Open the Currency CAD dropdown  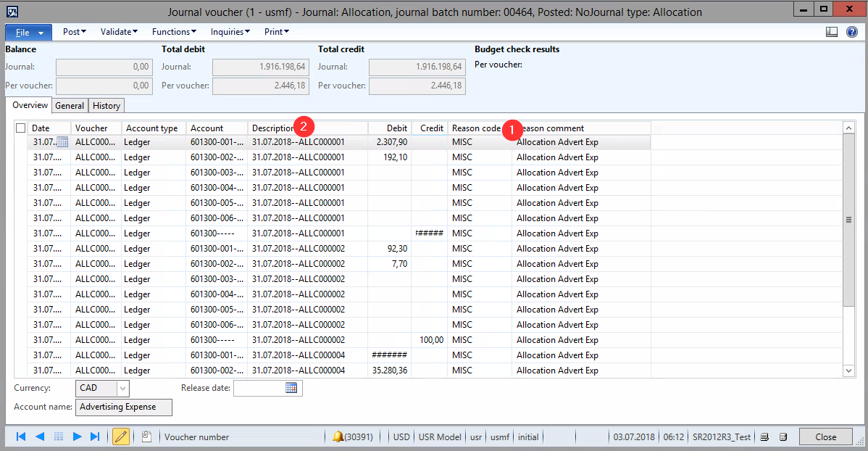[122, 388]
